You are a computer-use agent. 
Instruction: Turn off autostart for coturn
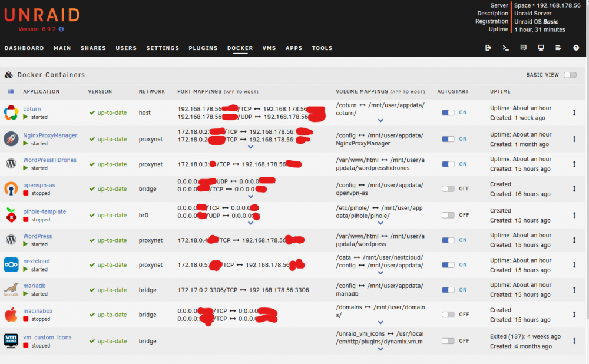click(x=448, y=112)
